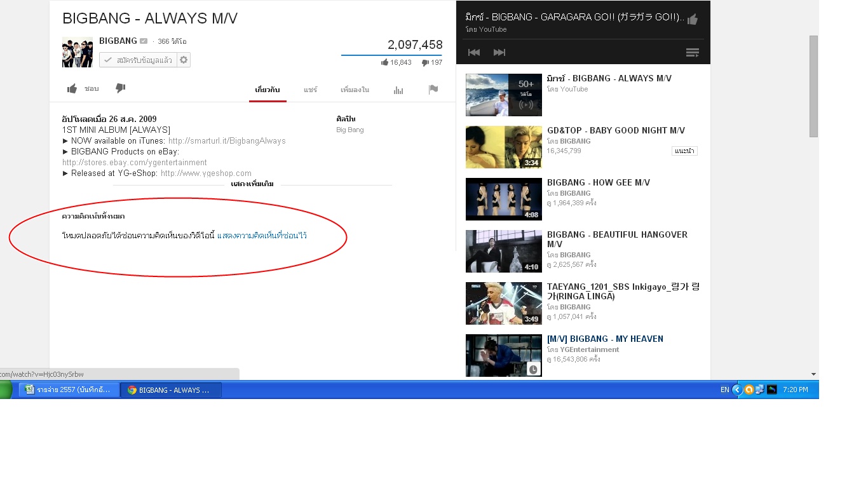Open stores.ebay.com/ygentertainment link
Screen dimensions: 868x488
[135, 162]
